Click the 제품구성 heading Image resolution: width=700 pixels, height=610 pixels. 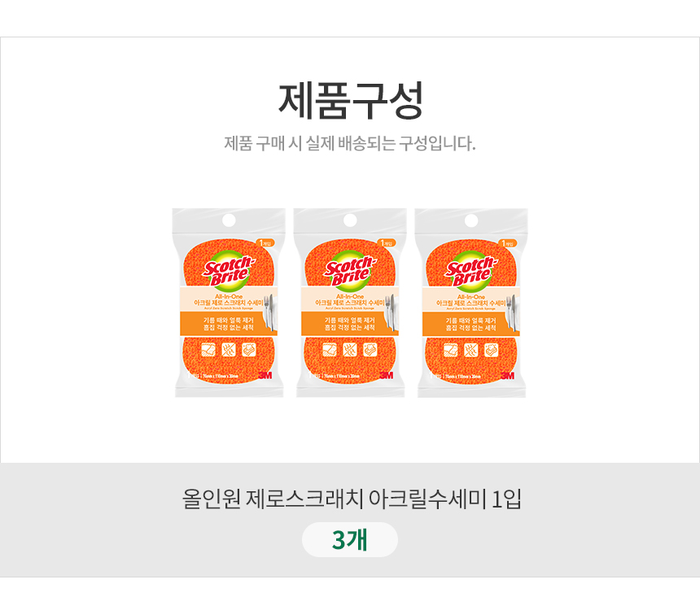coord(350,101)
